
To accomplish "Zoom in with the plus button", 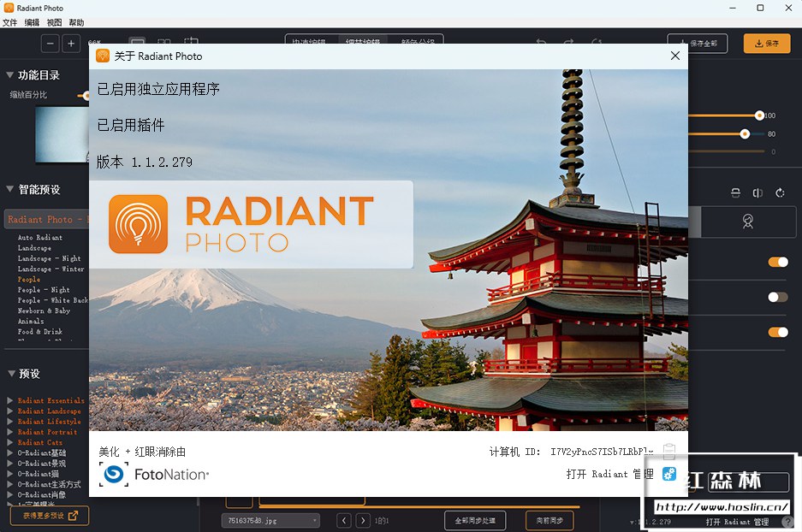I will (x=71, y=44).
